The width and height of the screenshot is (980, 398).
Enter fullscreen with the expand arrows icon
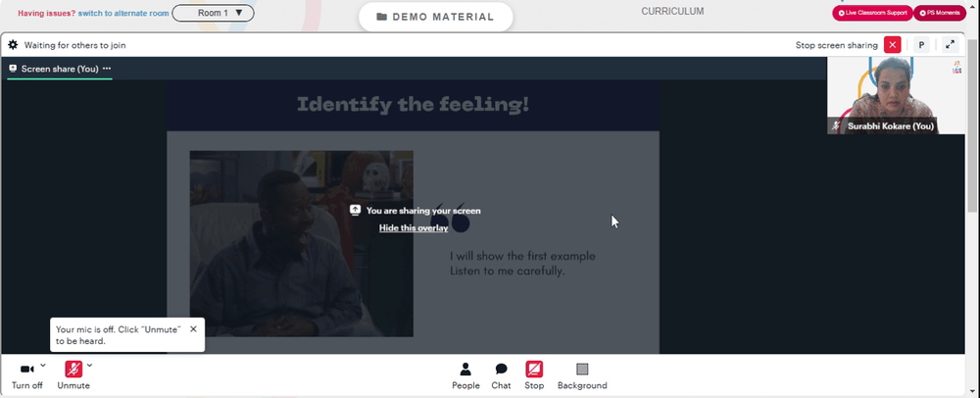(x=950, y=45)
